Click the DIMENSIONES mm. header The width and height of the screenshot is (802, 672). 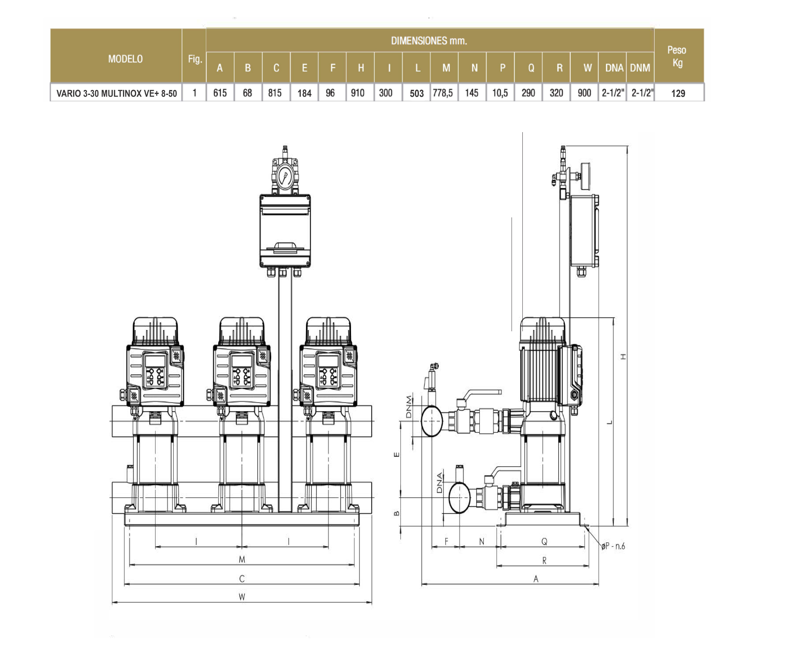[429, 41]
